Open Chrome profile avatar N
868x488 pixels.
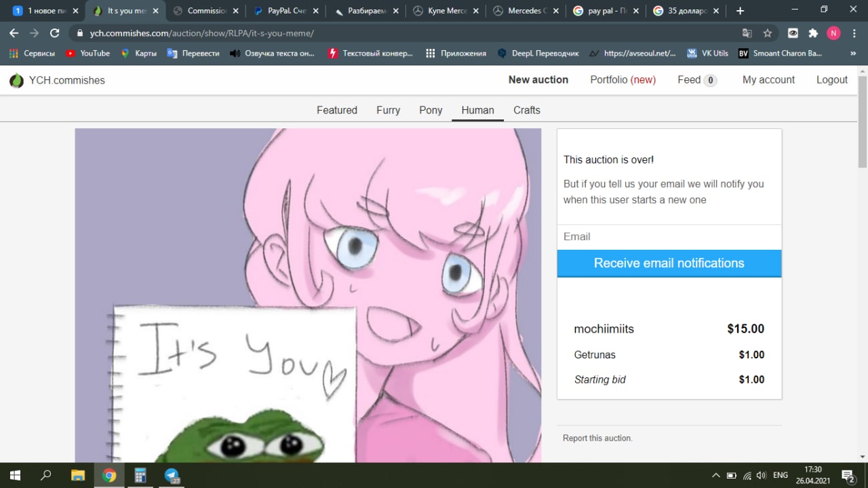pyautogui.click(x=833, y=33)
